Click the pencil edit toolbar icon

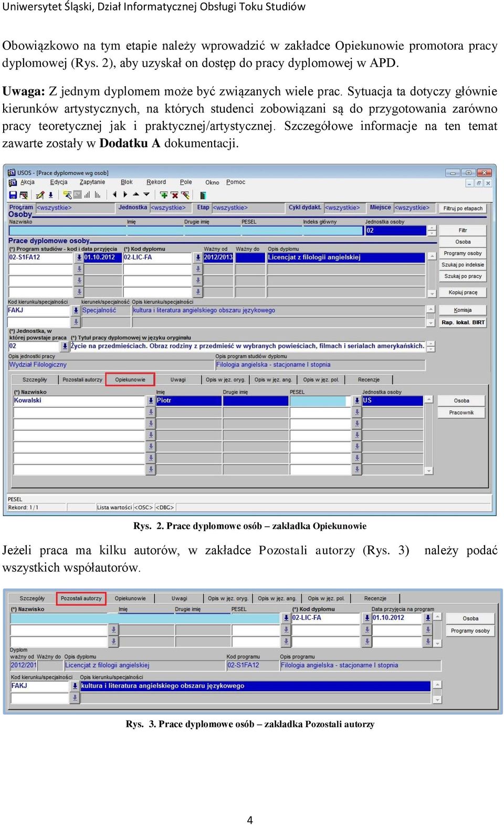(x=40, y=195)
